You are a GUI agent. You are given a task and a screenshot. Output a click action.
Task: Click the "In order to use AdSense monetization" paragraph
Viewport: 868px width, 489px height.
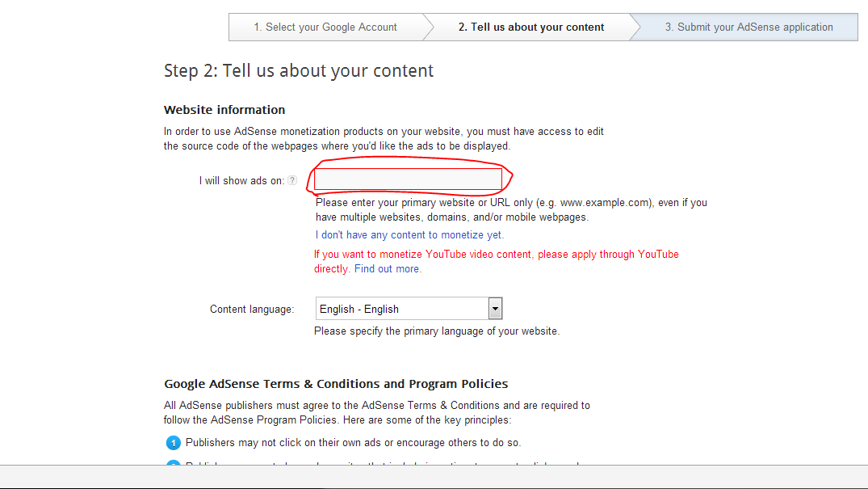(384, 132)
